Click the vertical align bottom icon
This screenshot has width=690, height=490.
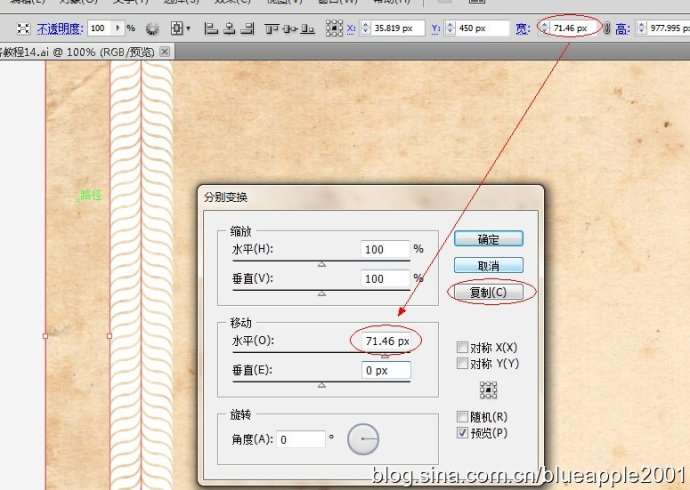click(308, 29)
